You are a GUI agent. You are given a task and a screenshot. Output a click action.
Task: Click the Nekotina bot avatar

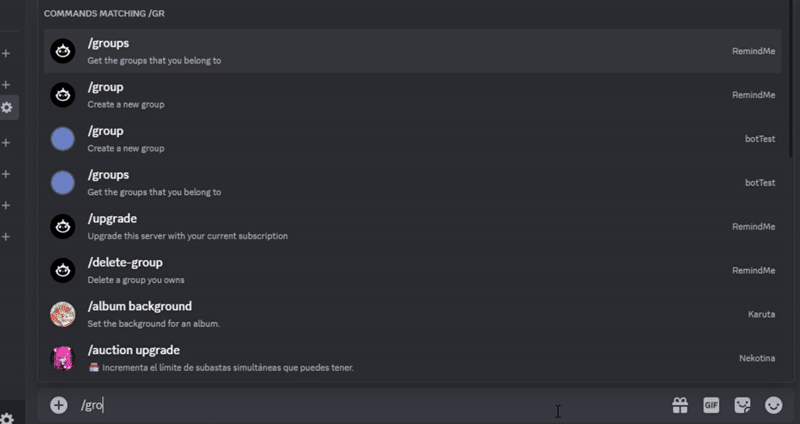63,358
